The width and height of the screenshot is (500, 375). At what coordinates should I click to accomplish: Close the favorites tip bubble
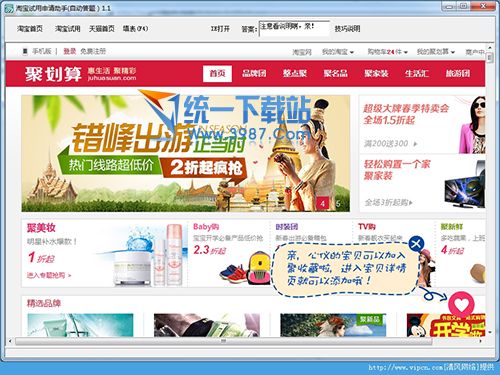416,244
